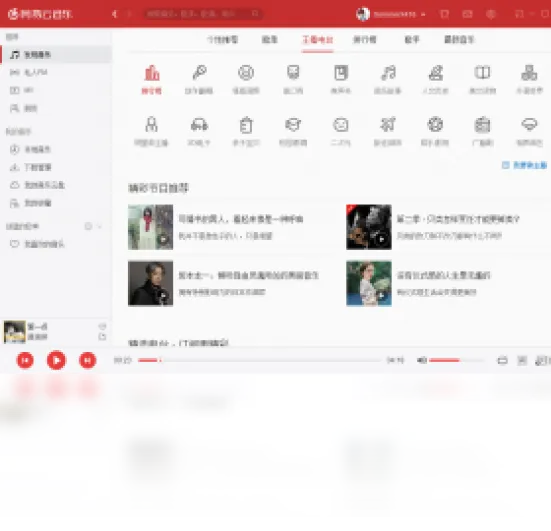The image size is (551, 531).
Task: Open settings via the gear icon in the title bar
Action: pyautogui.click(x=491, y=14)
